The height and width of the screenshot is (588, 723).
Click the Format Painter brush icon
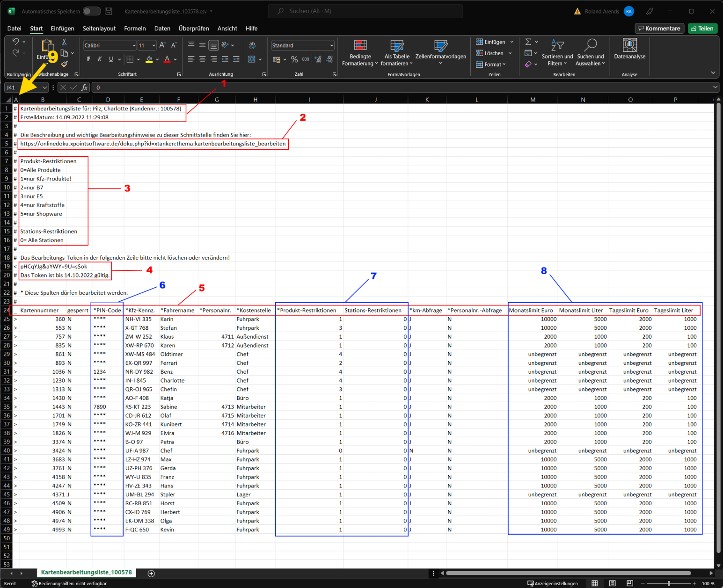coord(65,64)
